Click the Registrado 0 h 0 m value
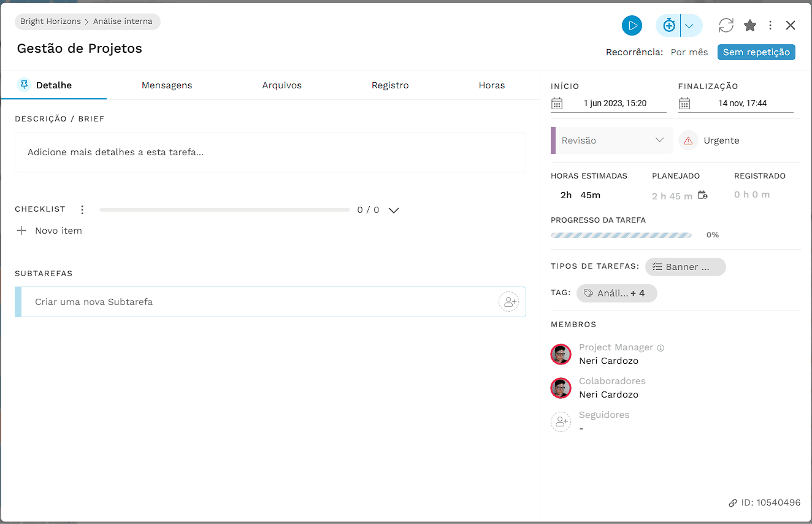Viewport: 812px width, 524px height. (x=752, y=195)
